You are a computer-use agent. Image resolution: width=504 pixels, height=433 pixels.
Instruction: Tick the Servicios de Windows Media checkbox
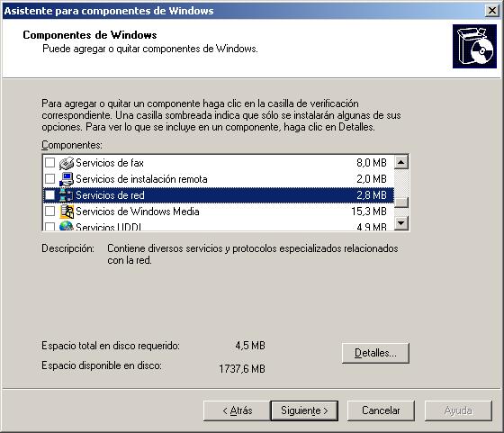pos(49,211)
